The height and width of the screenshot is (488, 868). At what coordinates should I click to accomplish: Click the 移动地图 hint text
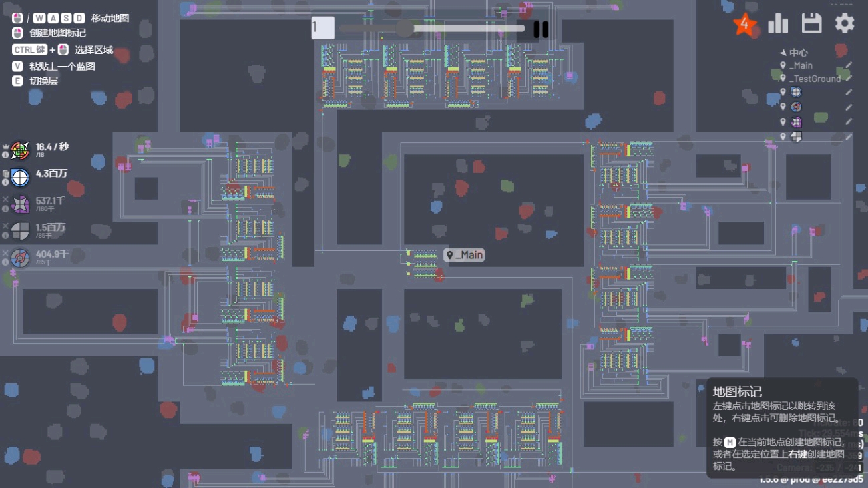pos(110,18)
